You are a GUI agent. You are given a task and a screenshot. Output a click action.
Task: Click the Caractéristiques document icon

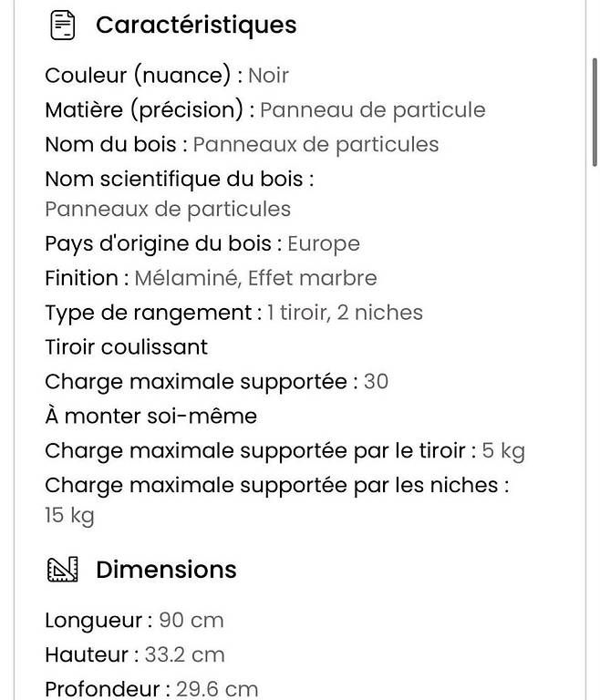(x=63, y=26)
